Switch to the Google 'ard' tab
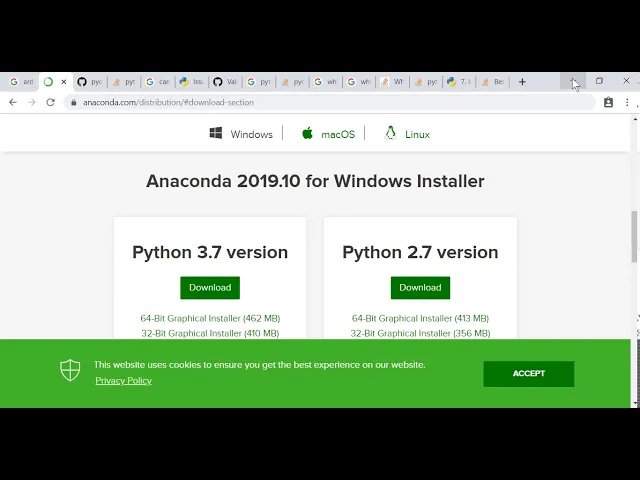The width and height of the screenshot is (640, 480). click(x=21, y=82)
